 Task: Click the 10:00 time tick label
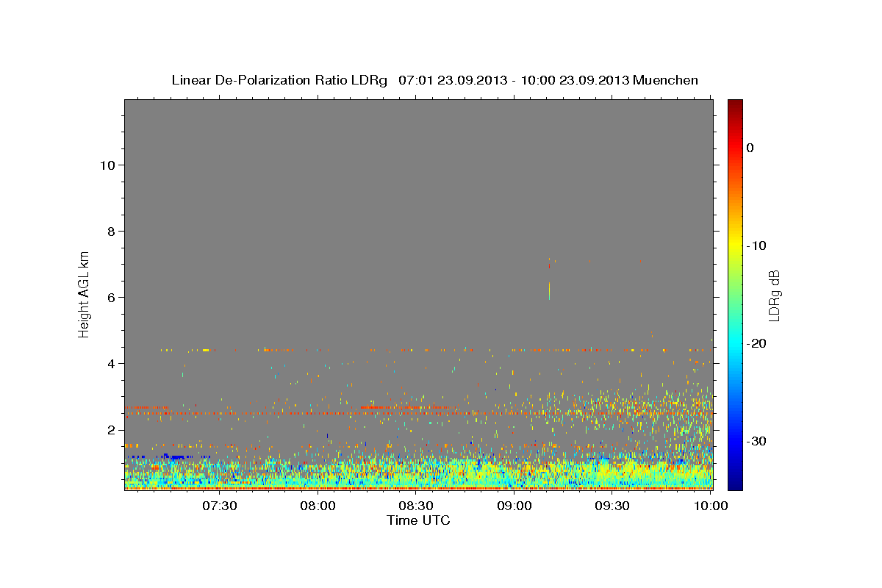[710, 506]
